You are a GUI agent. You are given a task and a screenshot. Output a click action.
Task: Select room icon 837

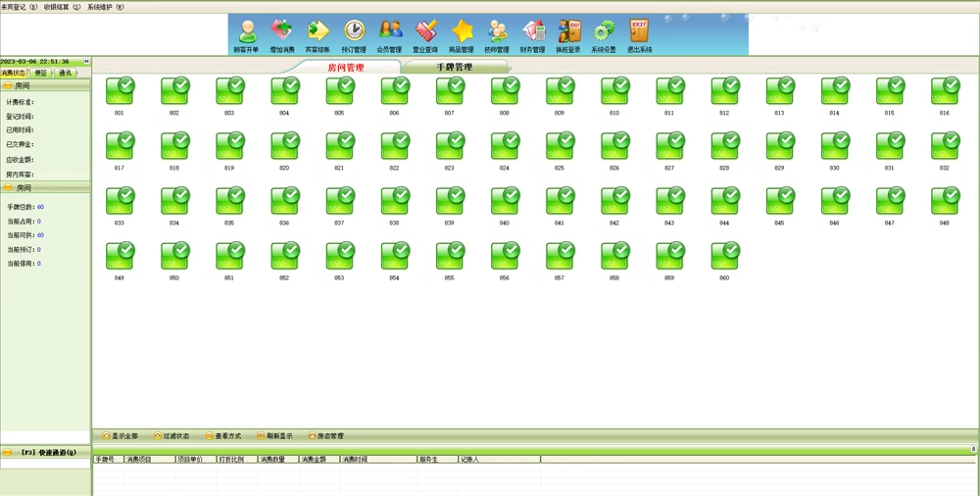click(x=340, y=201)
